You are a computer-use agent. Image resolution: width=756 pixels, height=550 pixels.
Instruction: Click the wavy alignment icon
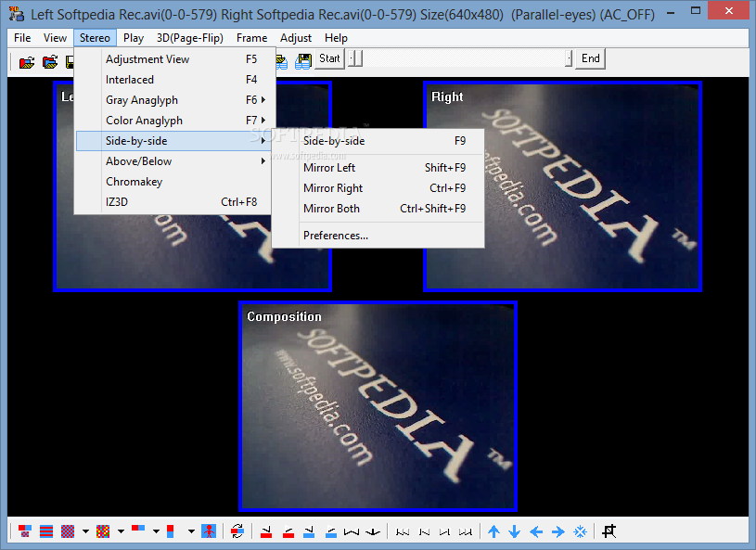click(x=352, y=531)
